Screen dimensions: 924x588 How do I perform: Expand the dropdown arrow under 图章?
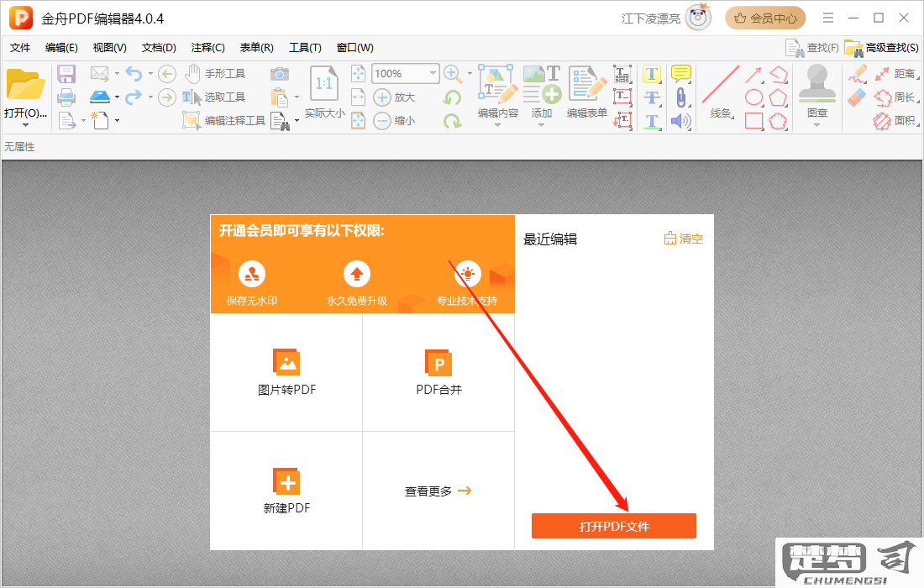(x=816, y=125)
